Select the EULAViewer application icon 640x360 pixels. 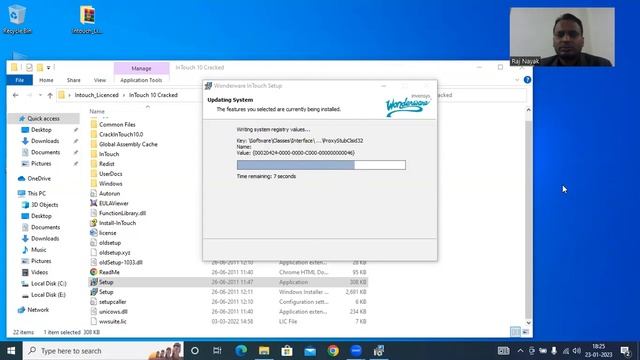point(93,203)
